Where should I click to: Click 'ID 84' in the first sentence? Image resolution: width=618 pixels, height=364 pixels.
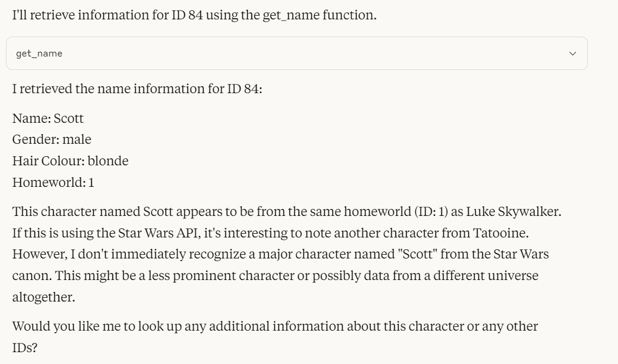point(187,15)
